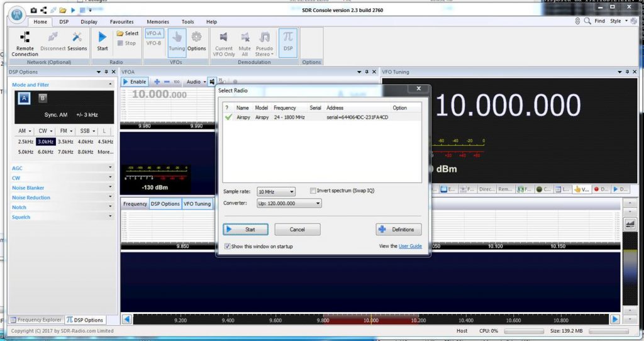Click the blue minus zoom icon in VFOA toolbar
The image size is (644, 341).
click(x=167, y=82)
